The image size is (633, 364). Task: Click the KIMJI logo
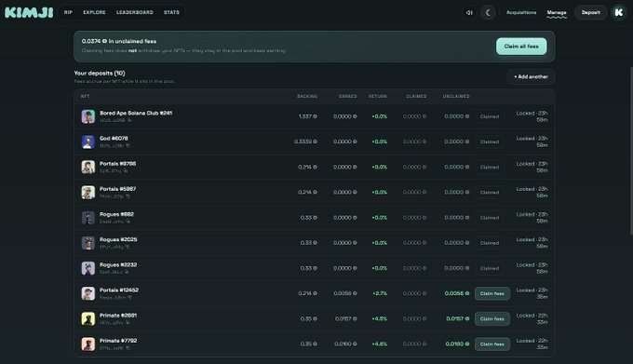coord(29,12)
